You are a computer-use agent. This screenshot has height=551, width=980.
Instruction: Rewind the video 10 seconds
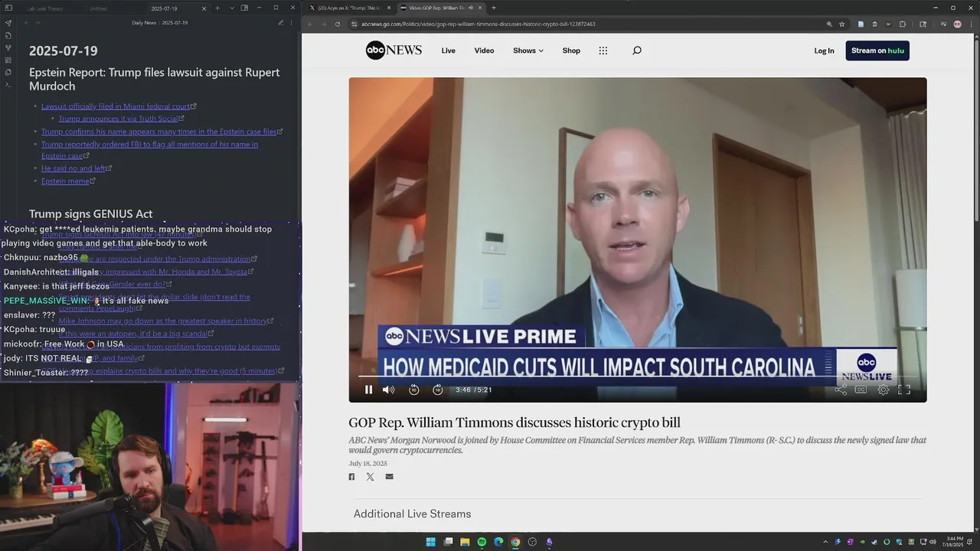413,390
